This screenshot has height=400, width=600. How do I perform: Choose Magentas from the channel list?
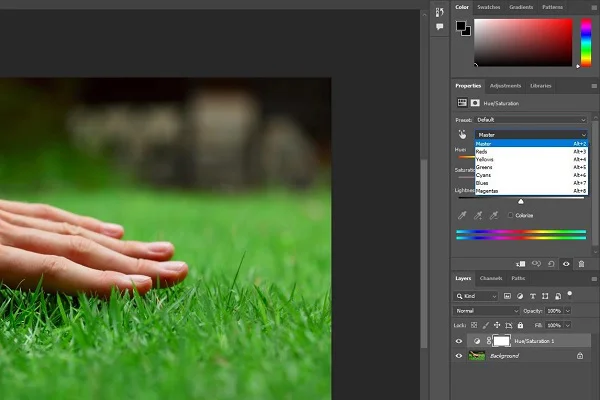tap(531, 191)
